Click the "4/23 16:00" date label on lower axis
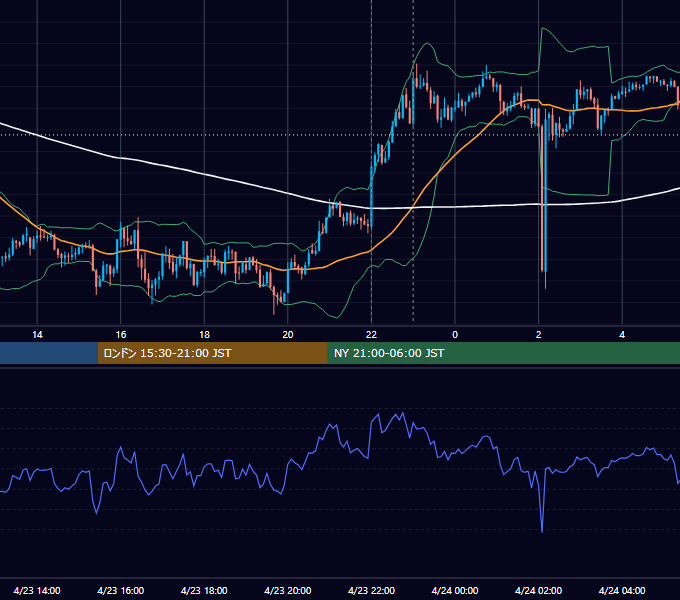This screenshot has width=680, height=600. coord(121,590)
